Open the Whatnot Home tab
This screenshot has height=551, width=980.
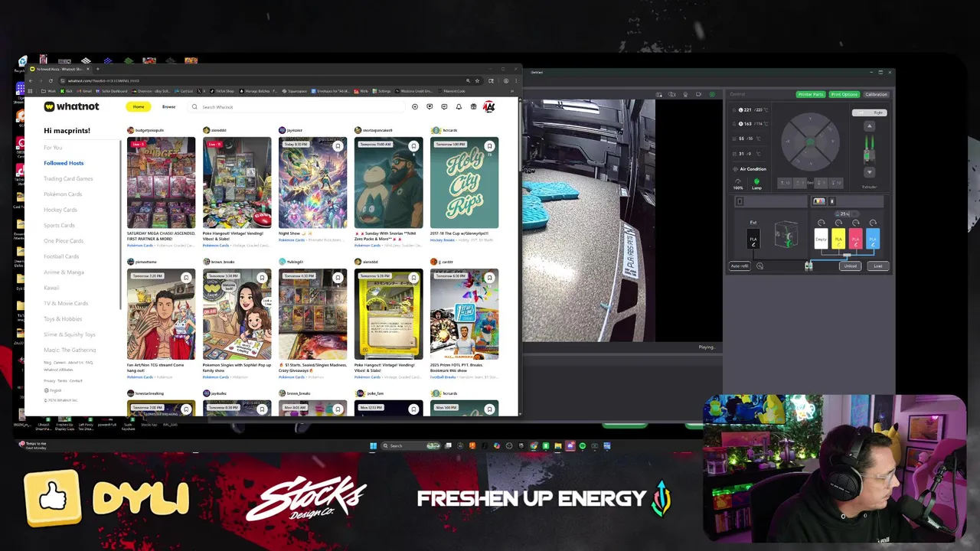pyautogui.click(x=139, y=107)
